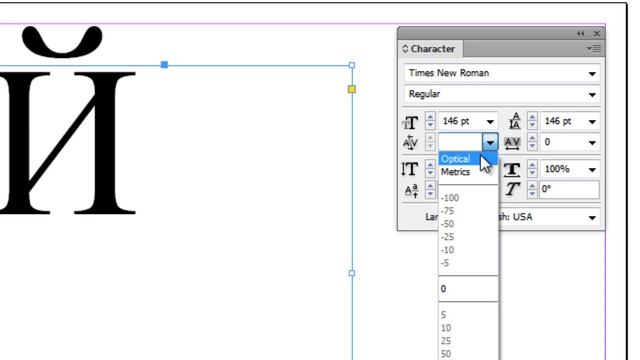Click the leading stepper arrows
The width and height of the screenshot is (640, 360).
point(532,121)
